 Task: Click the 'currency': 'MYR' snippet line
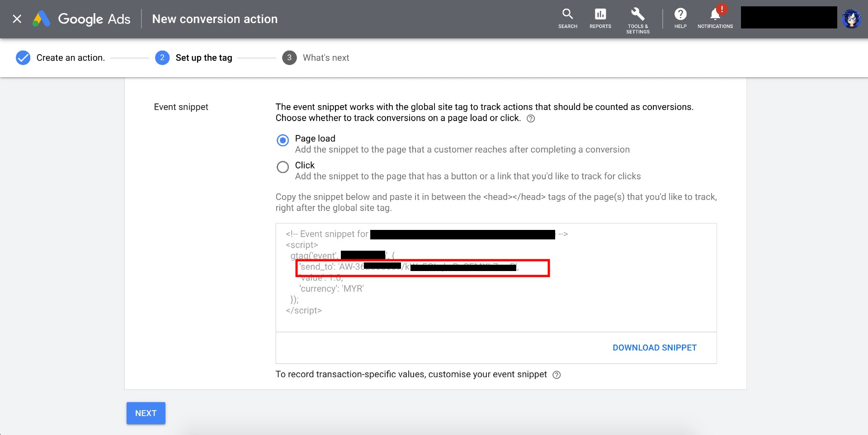click(x=331, y=289)
